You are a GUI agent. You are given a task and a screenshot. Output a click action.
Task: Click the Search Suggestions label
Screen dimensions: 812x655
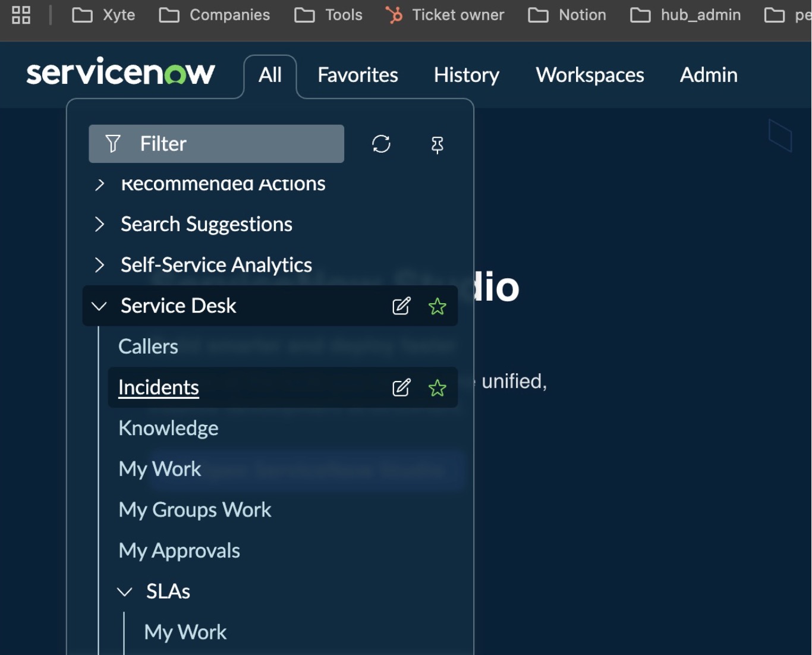pos(206,224)
